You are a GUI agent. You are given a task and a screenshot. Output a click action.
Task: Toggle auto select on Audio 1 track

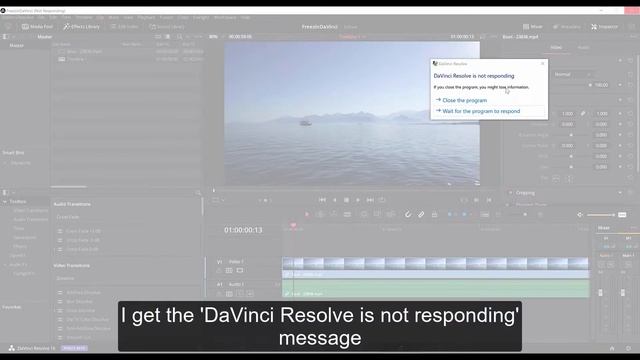tap(229, 293)
